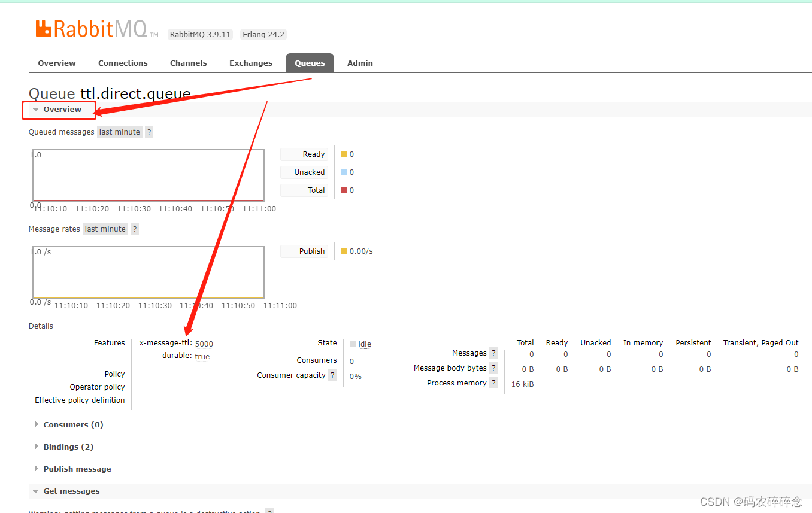812x513 pixels.
Task: Change Queued messages last minute range
Action: coord(120,132)
